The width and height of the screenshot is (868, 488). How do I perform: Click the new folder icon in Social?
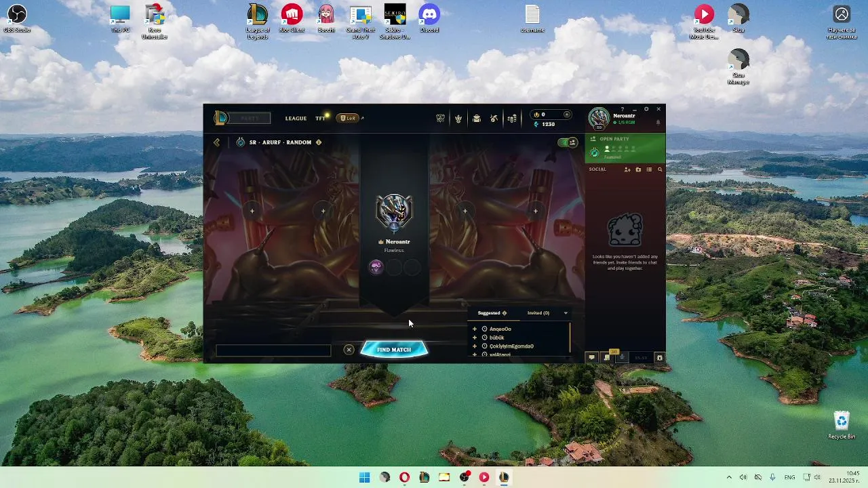click(638, 169)
